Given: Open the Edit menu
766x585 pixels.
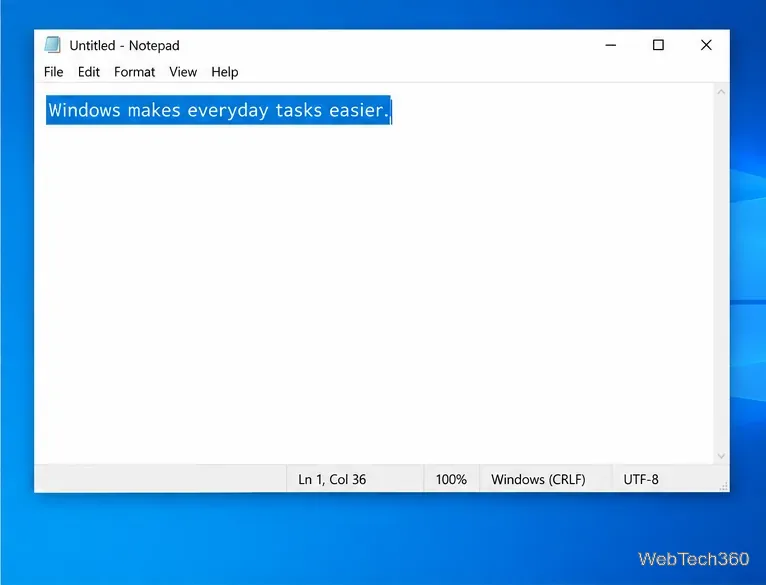Looking at the screenshot, I should [x=88, y=72].
